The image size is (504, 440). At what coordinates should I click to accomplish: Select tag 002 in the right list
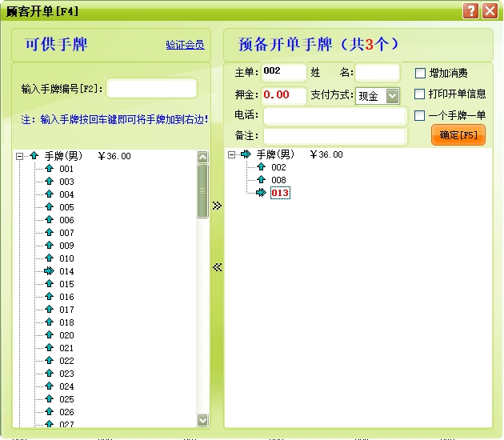tap(278, 167)
